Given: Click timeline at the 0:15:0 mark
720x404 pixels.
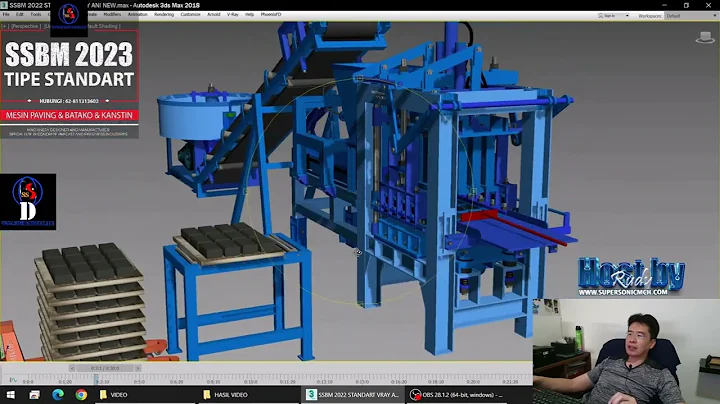Looking at the screenshot, I should [x=362, y=381].
